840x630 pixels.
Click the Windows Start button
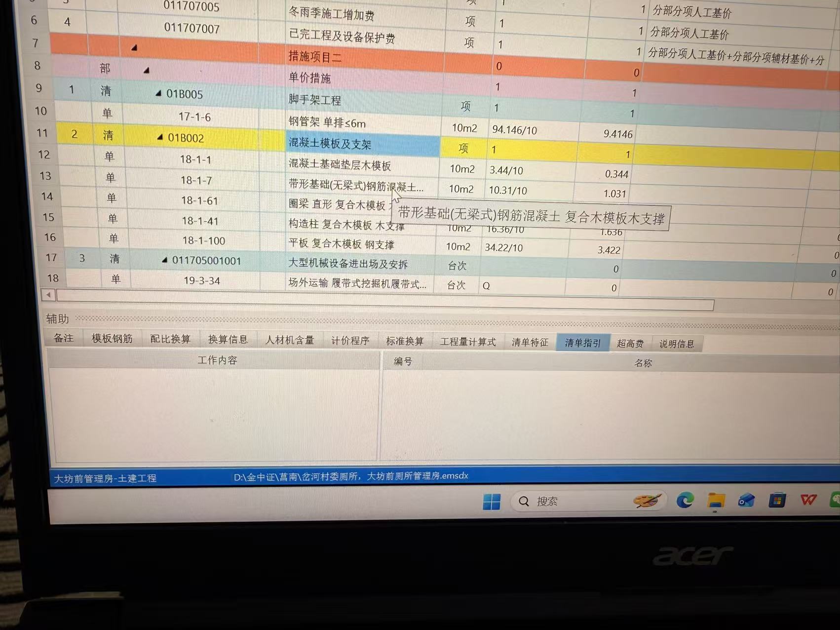click(491, 501)
